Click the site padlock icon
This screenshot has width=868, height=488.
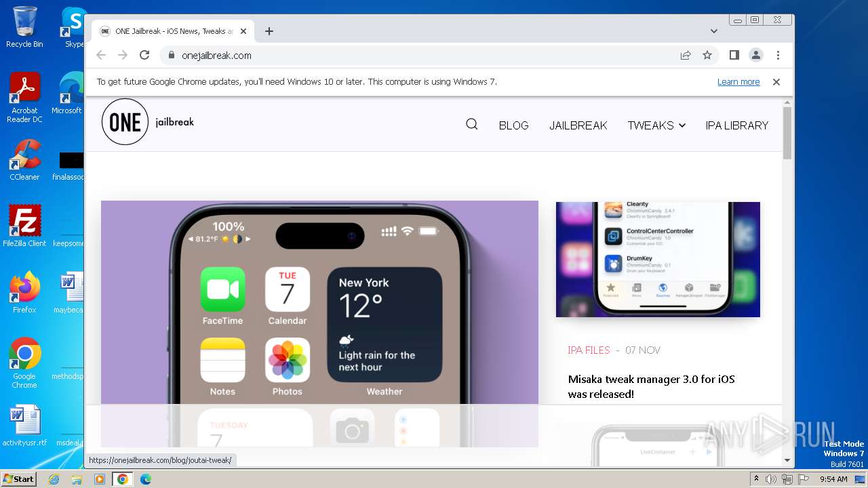(x=171, y=56)
